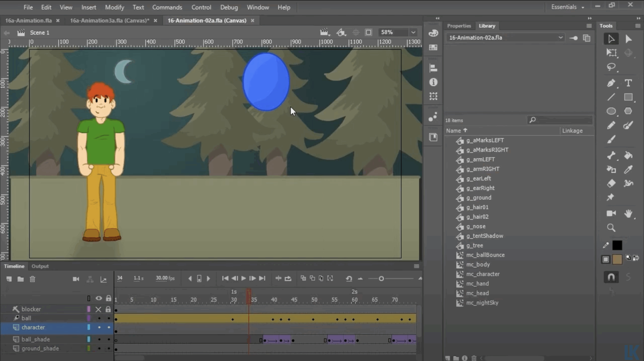This screenshot has height=361, width=644.
Task: Toggle outline color of character layer
Action: click(x=89, y=327)
